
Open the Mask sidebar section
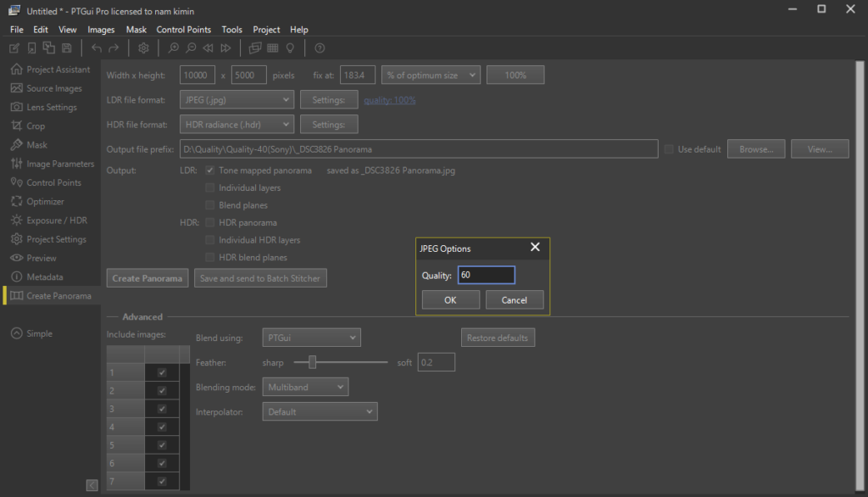(36, 145)
